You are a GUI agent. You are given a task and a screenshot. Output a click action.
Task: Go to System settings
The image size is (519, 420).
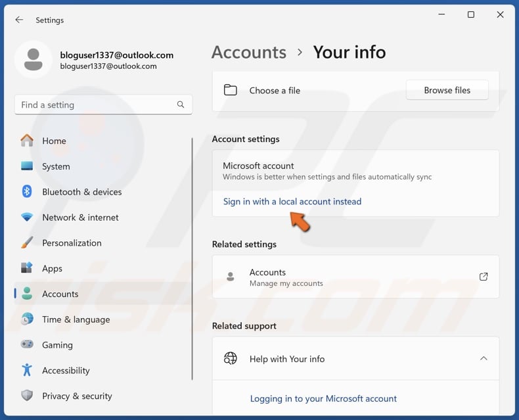point(102,166)
